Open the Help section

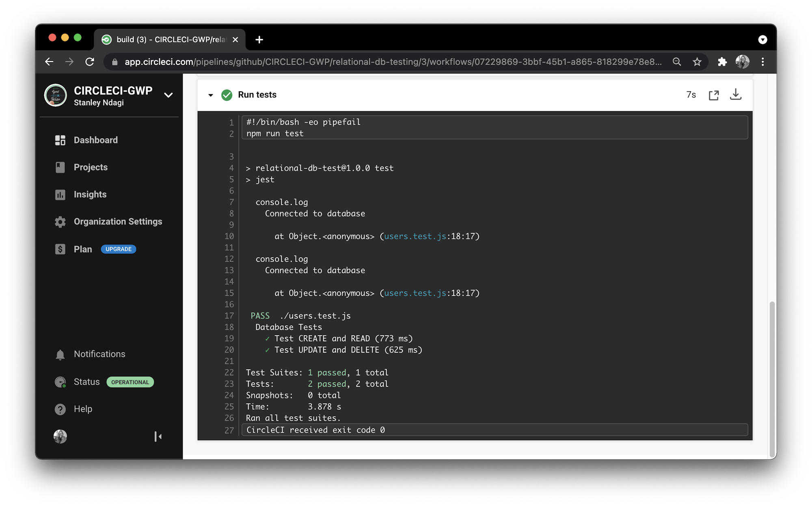coord(83,409)
